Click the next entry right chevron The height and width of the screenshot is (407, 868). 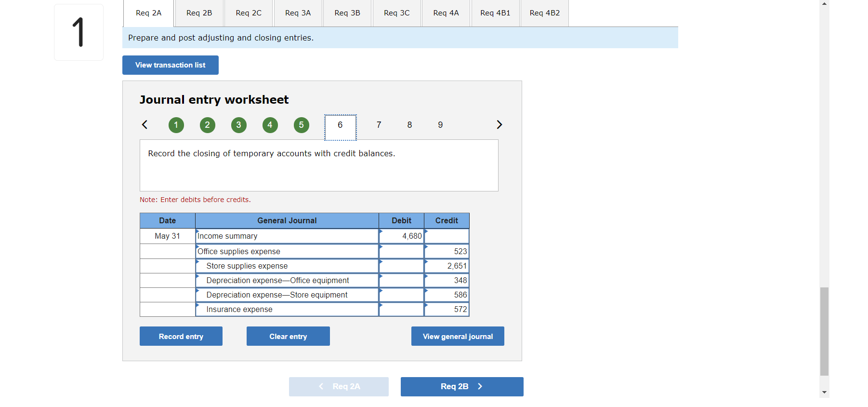pos(500,124)
